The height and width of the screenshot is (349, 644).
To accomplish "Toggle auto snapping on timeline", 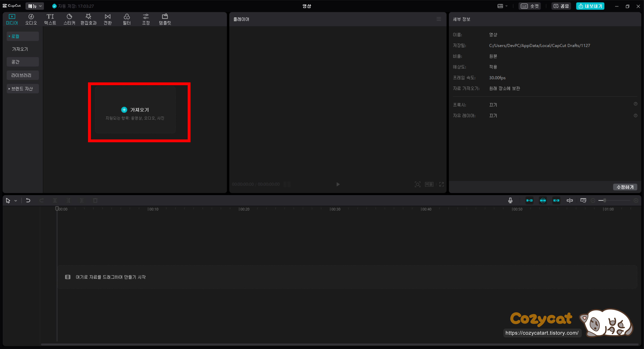I will (543, 200).
